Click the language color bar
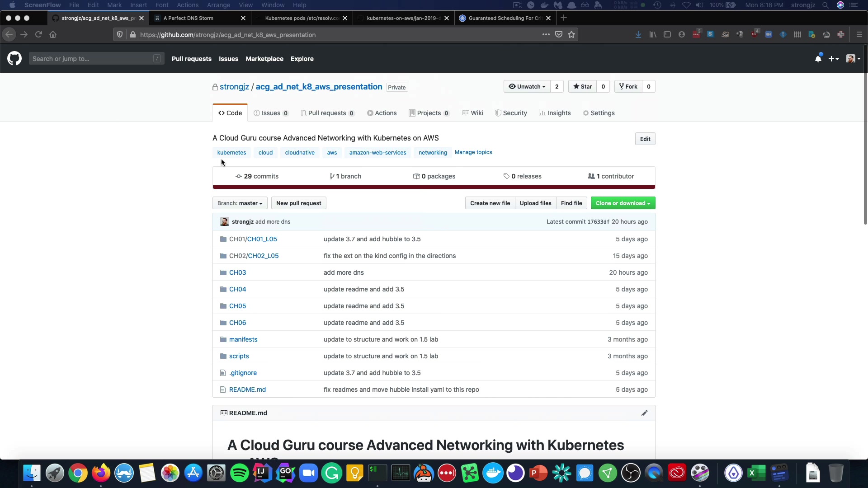 click(434, 187)
